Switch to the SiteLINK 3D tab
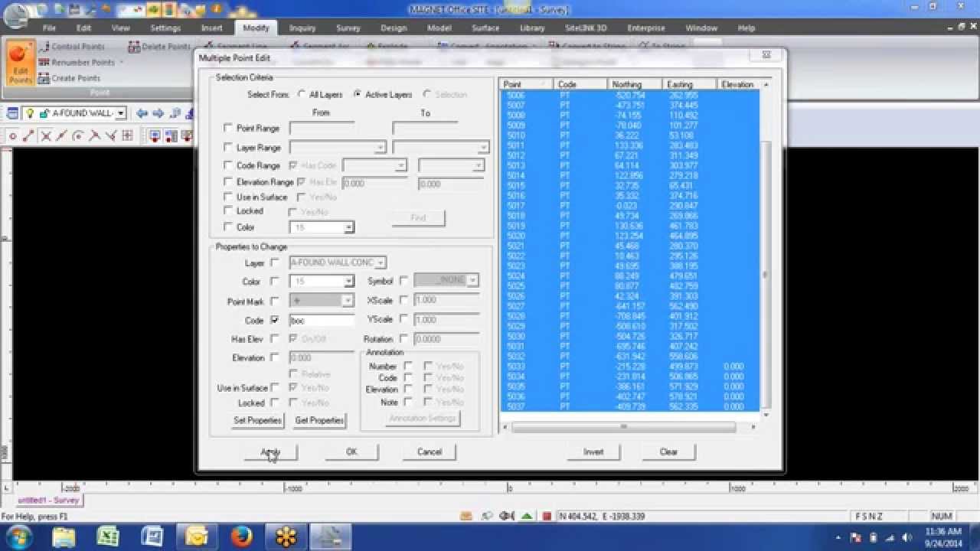The image size is (980, 551). click(586, 28)
